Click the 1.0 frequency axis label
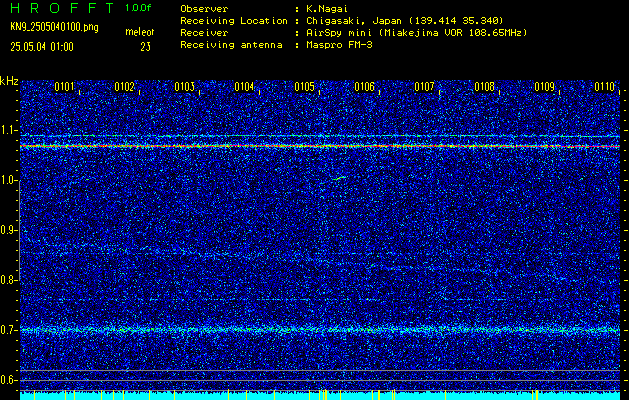The image size is (629, 400). click(8, 180)
